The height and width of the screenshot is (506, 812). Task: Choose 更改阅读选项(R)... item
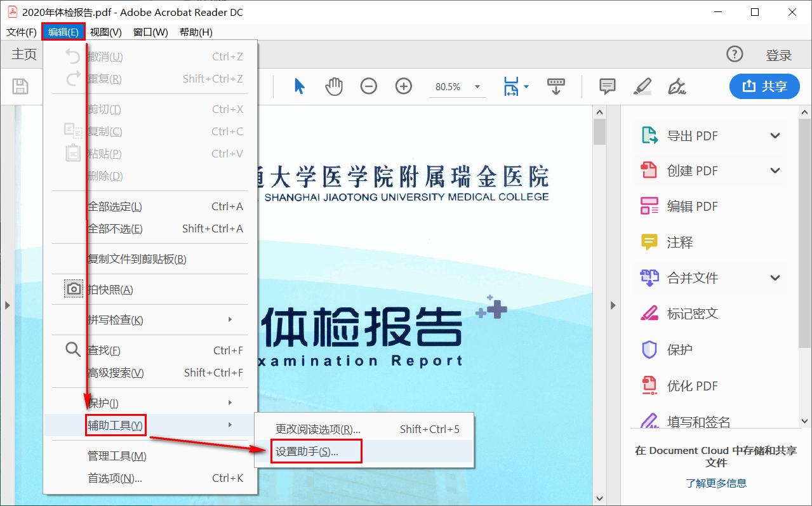tap(364, 429)
